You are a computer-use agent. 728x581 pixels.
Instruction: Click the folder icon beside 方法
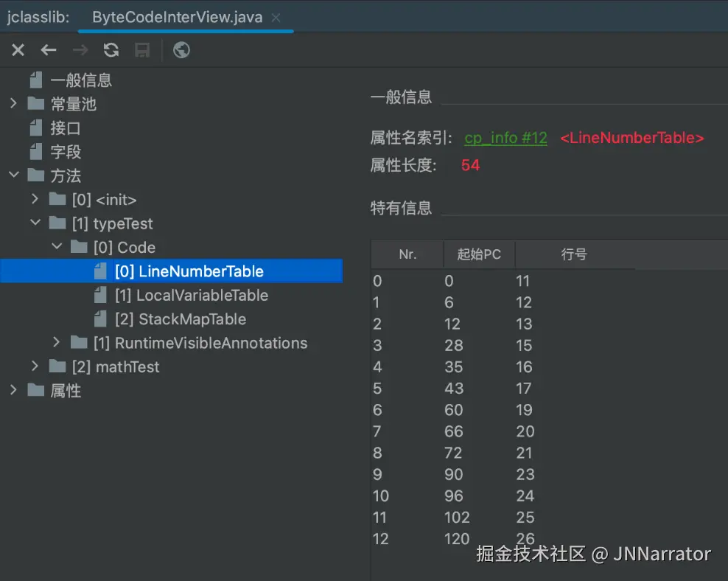point(36,175)
